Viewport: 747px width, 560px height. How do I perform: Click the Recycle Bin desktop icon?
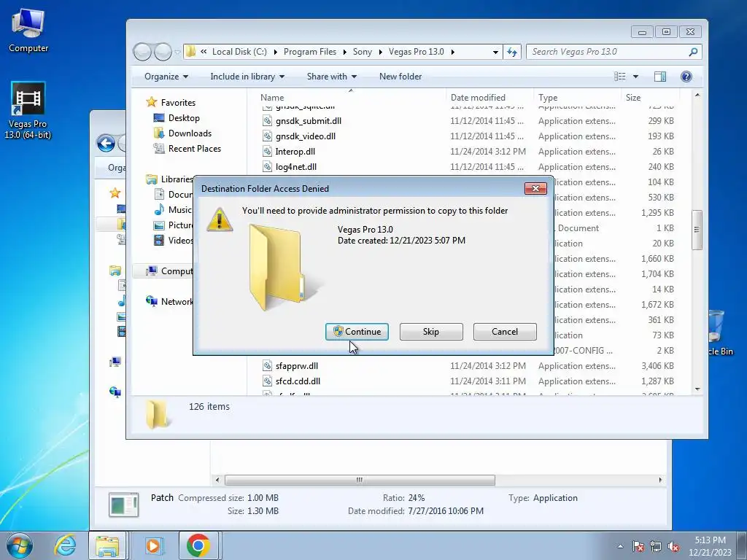(717, 332)
